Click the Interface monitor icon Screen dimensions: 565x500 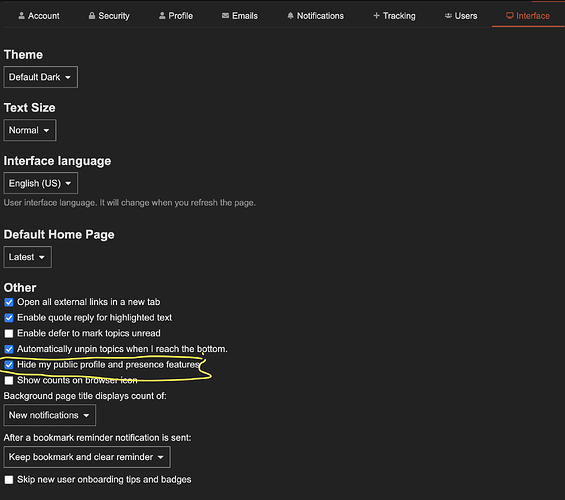click(x=510, y=15)
